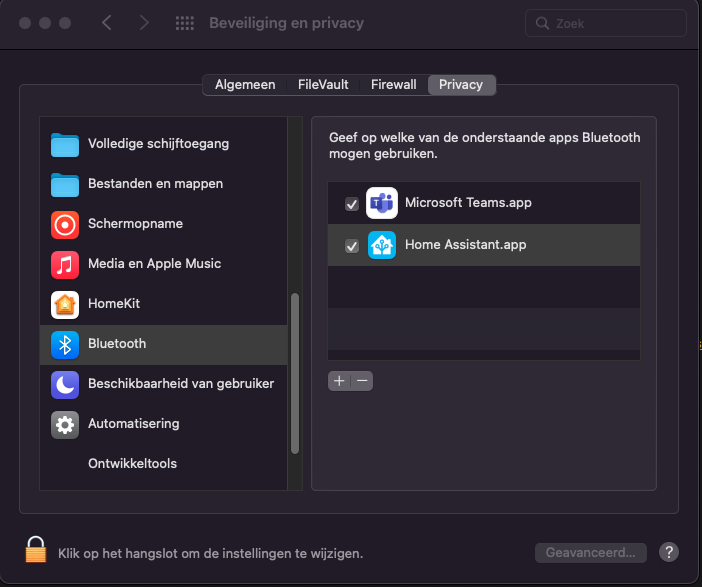Click the magnifying glass in search field
702x587 pixels.
542,23
